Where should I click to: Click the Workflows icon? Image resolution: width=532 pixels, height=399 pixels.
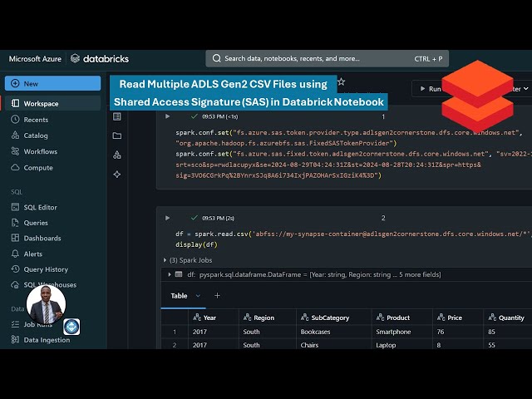pos(15,151)
